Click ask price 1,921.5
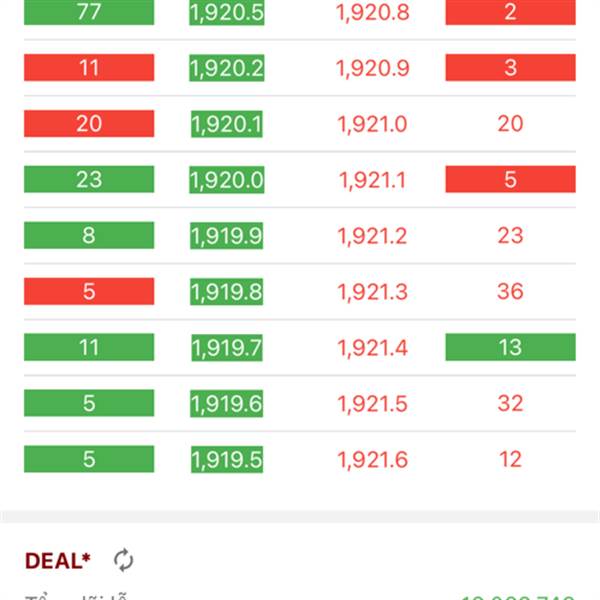 [x=372, y=403]
